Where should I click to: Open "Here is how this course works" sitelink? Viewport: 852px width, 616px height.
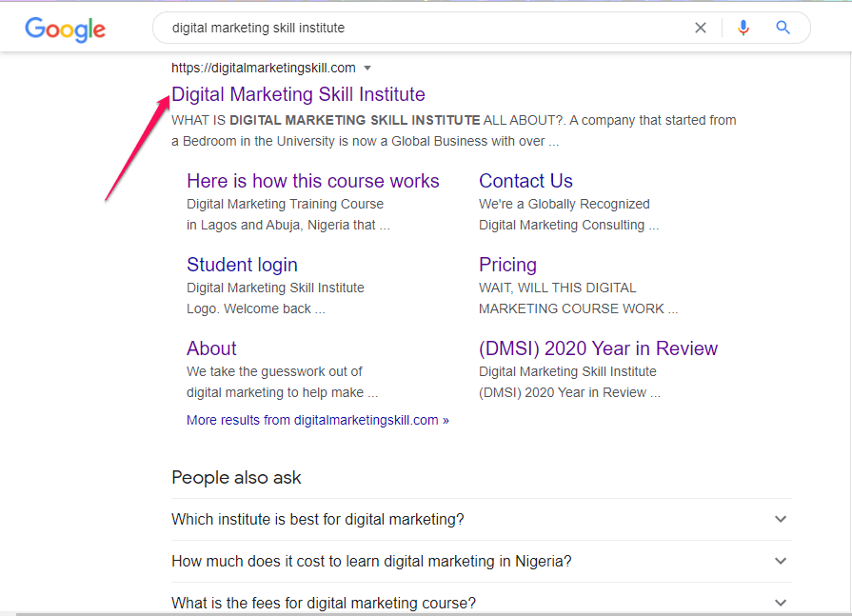pos(312,181)
